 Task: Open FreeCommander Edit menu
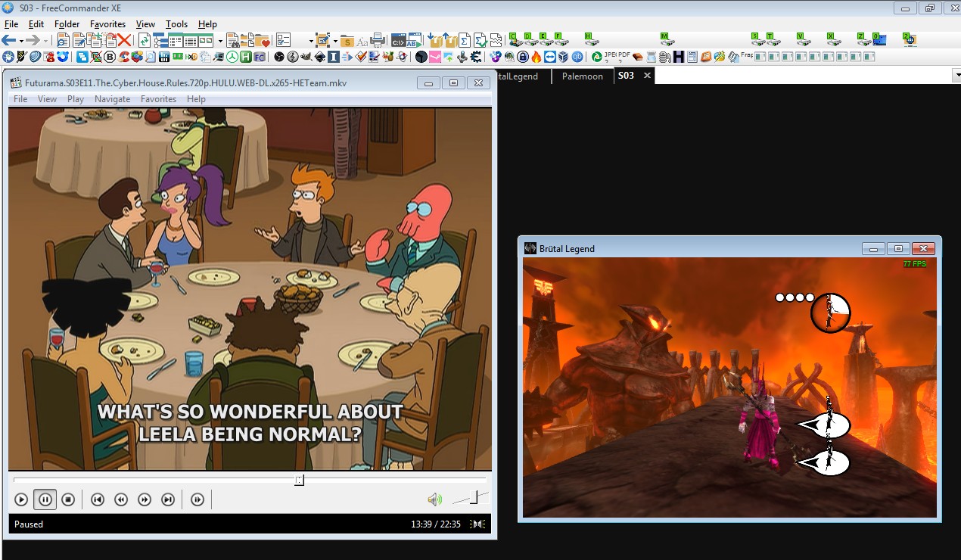[36, 24]
